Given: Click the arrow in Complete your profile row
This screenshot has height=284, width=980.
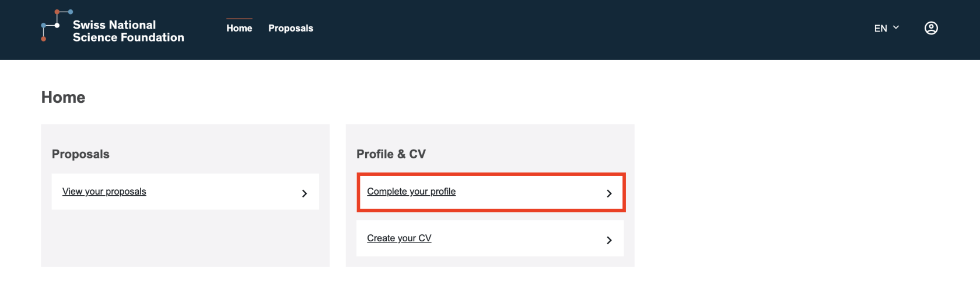Looking at the screenshot, I should [x=609, y=193].
